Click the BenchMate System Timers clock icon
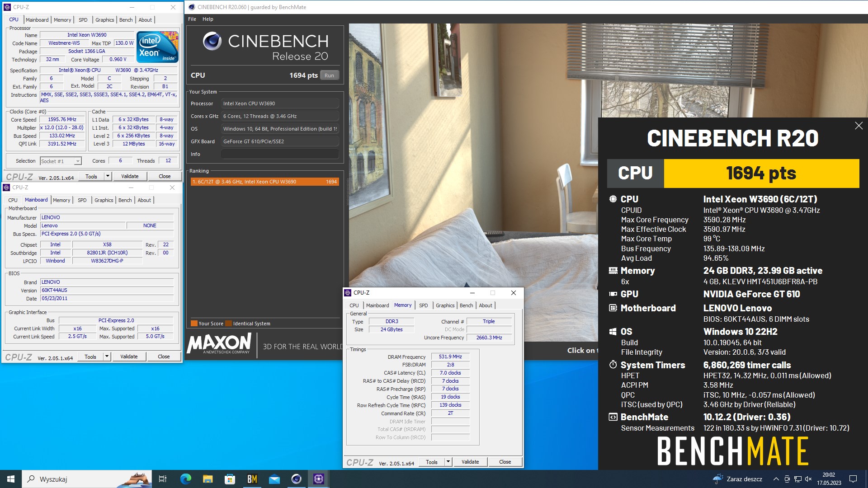This screenshot has width=868, height=488. (613, 365)
